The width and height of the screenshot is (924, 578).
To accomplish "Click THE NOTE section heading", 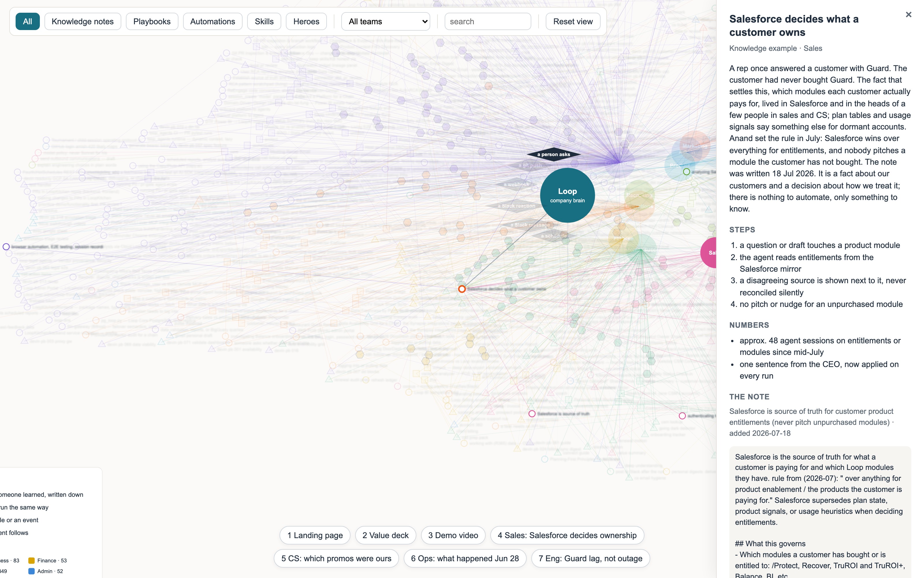I will click(749, 397).
